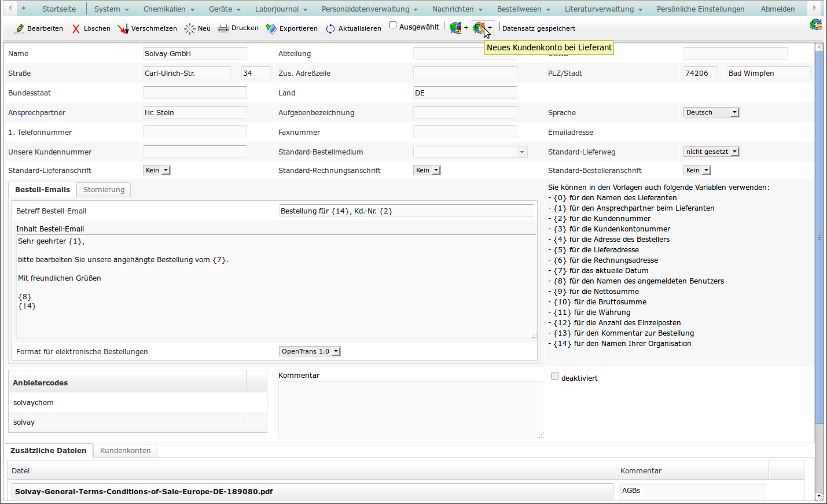Enable the deaktiviert checkbox

555,376
